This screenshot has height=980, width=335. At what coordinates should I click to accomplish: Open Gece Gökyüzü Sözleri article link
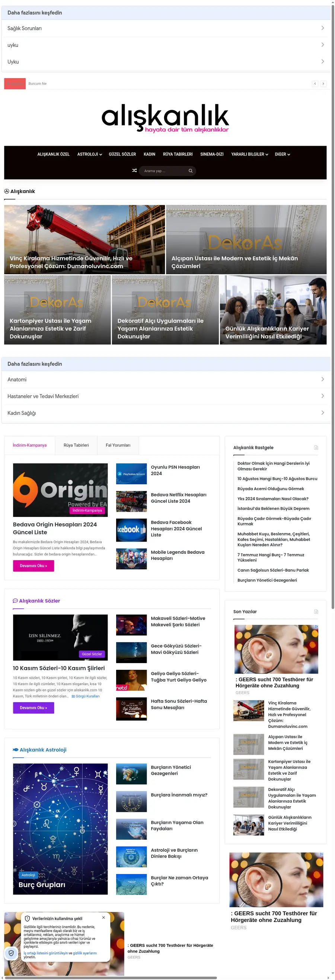click(176, 649)
